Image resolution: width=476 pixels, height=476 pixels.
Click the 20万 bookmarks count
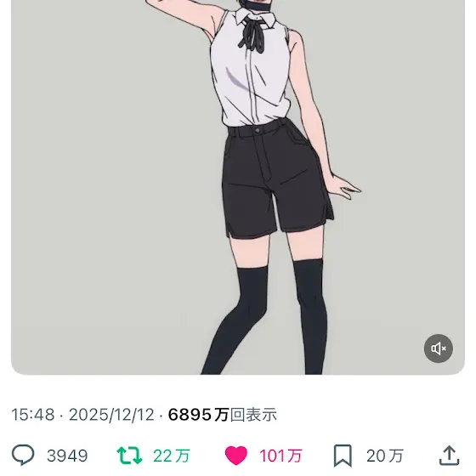pos(385,456)
